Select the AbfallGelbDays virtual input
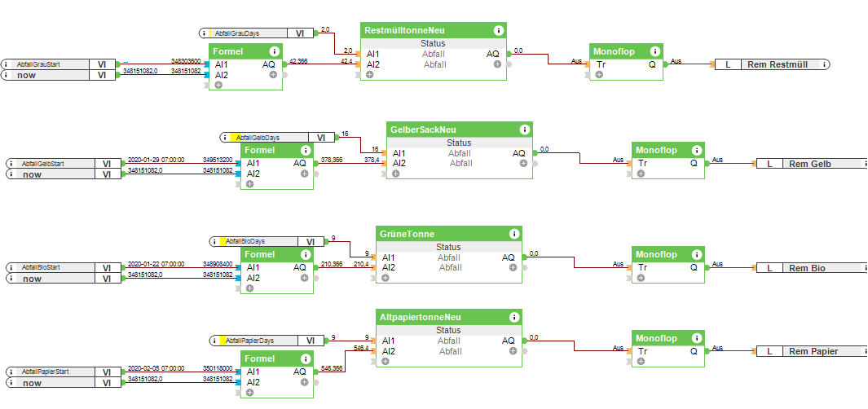868x409 pixels. pos(277,137)
